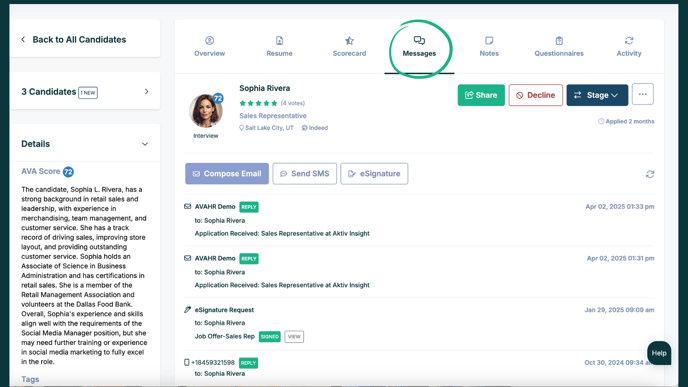This screenshot has height=387, width=688.
Task: Open the Overview tab icon
Action: 209,41
